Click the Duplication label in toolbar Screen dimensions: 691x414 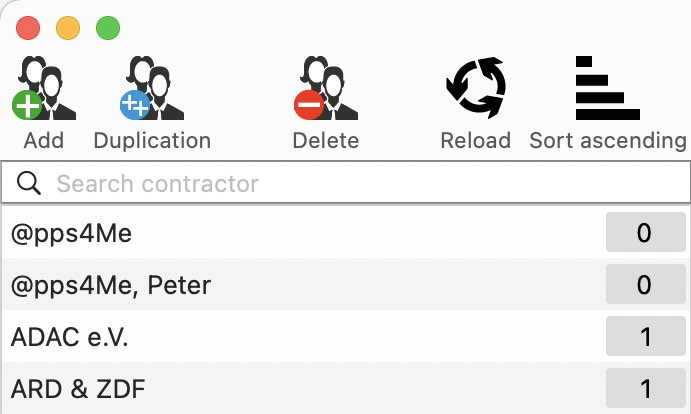[152, 141]
